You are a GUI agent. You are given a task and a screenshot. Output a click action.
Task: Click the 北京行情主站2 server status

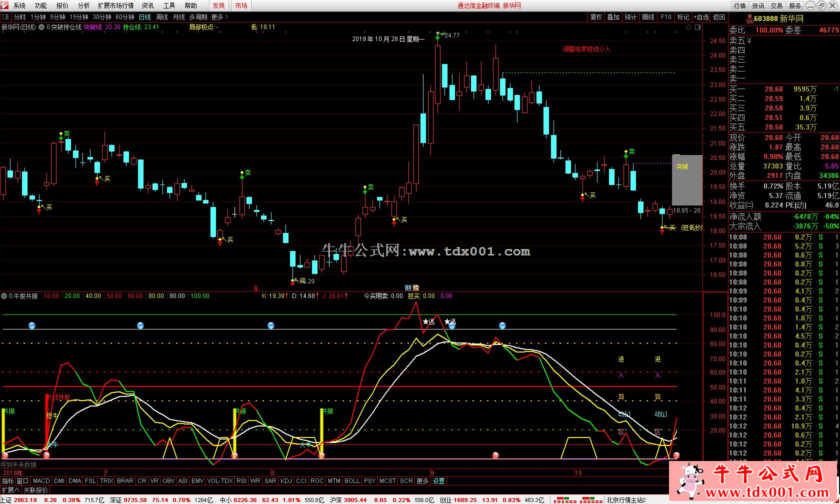point(626,500)
